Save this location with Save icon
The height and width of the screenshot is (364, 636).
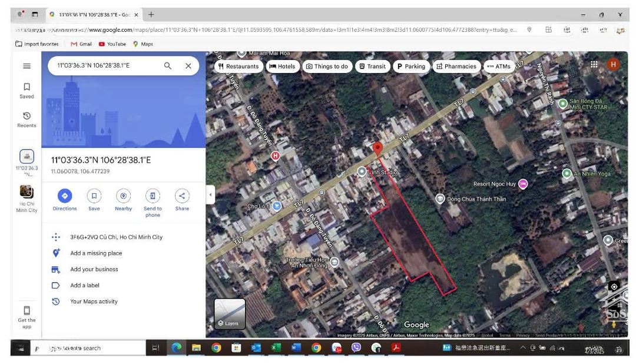point(94,196)
